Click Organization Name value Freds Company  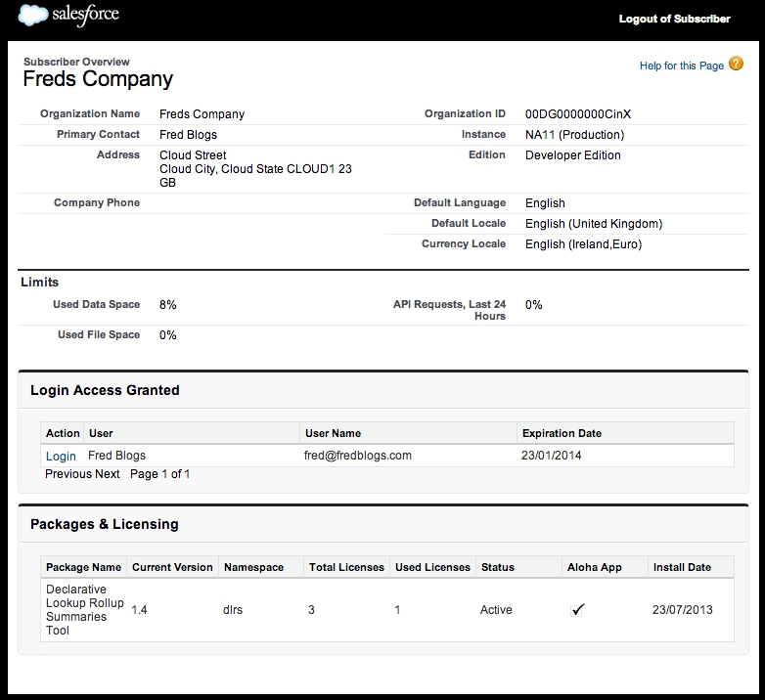tap(202, 114)
